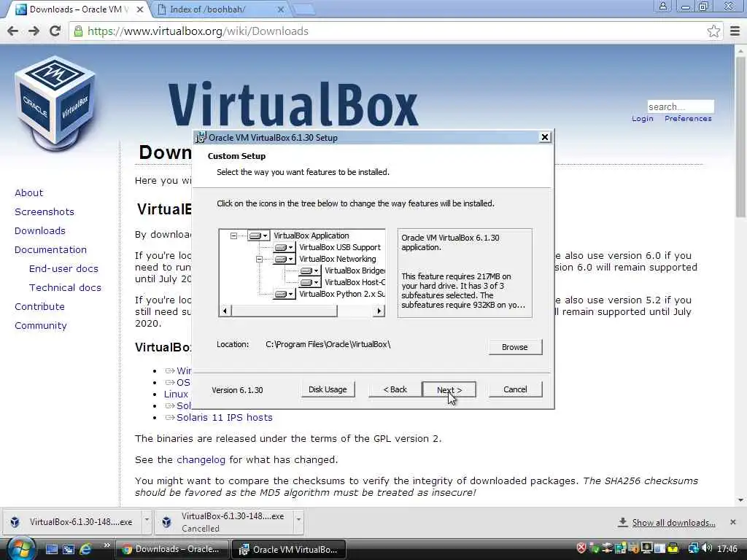This screenshot has height=560, width=747.
Task: Click the VirtualBox cube logo
Action: (x=55, y=102)
